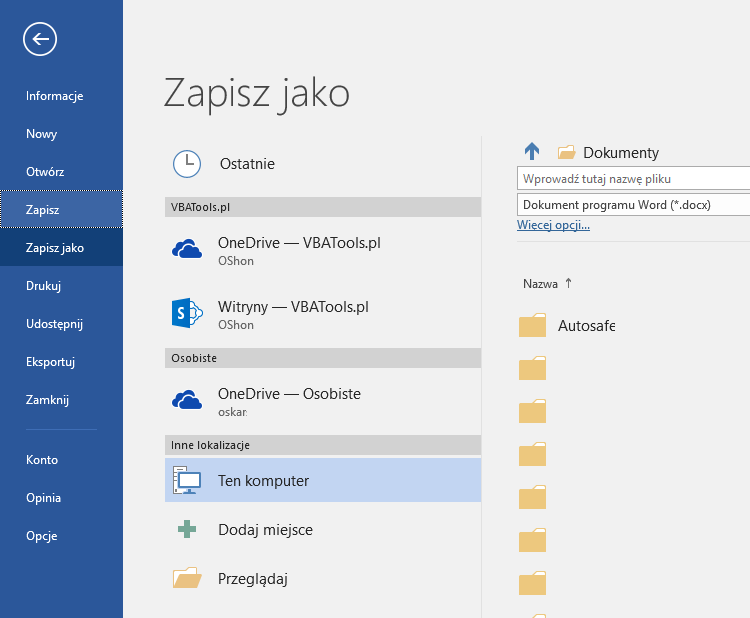Click the green plus Dodaj miejsce icon
The height and width of the screenshot is (618, 750).
click(x=187, y=529)
